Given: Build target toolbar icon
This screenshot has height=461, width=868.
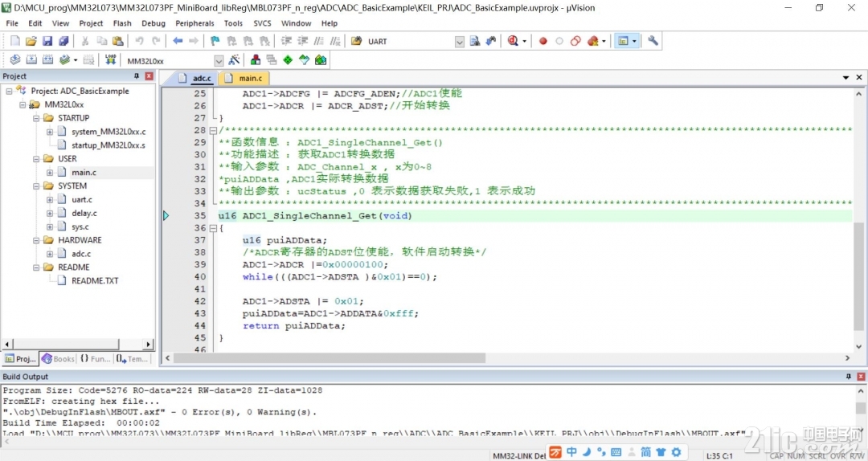Looking at the screenshot, I should (x=31, y=59).
